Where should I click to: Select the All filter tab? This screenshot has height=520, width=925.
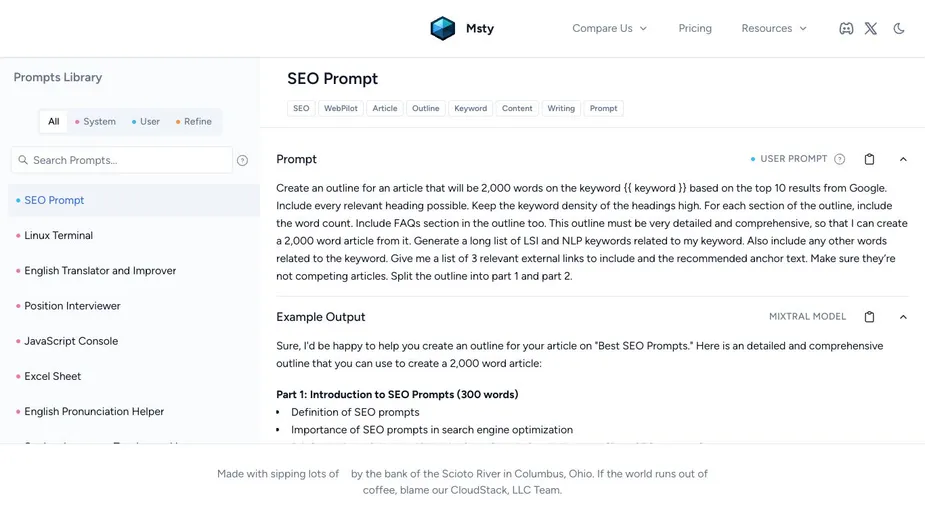click(x=54, y=122)
